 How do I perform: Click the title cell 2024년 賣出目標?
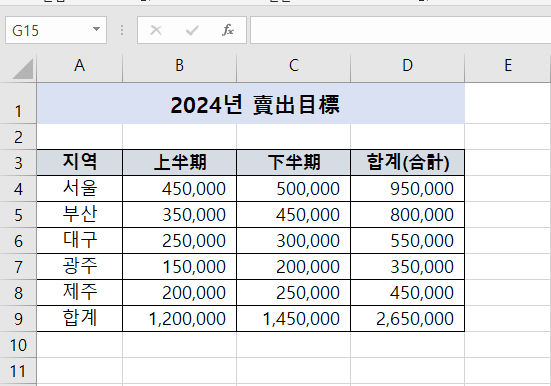(251, 103)
